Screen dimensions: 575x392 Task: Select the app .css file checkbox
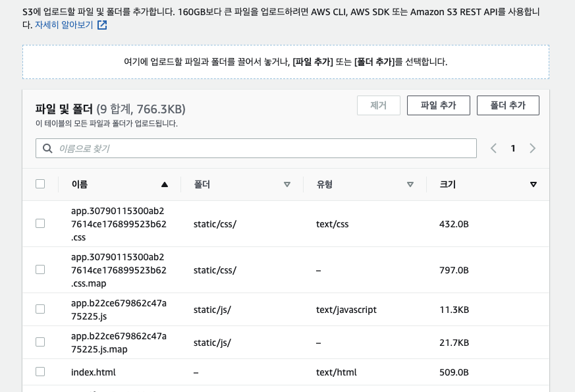point(40,223)
